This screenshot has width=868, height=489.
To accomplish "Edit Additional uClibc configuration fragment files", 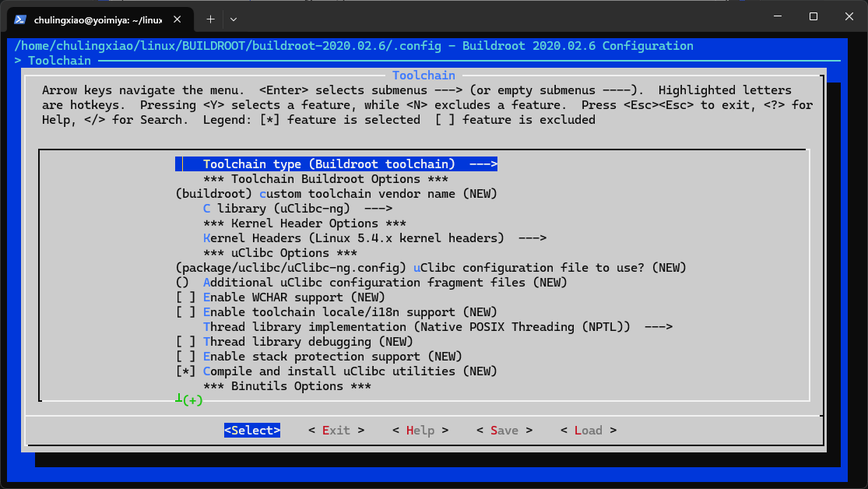I will 371,283.
